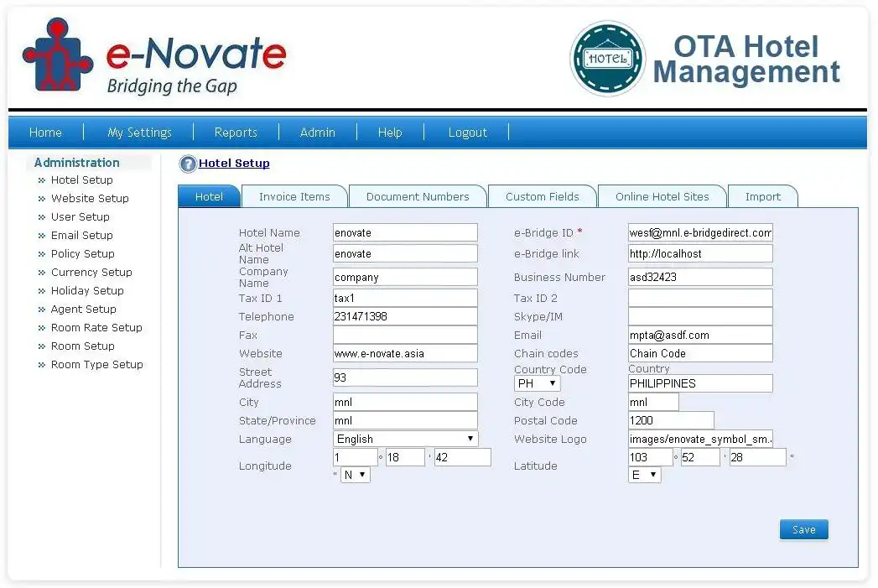Viewport: 878px width, 588px height.
Task: Focus the Company Name field
Action: (405, 277)
